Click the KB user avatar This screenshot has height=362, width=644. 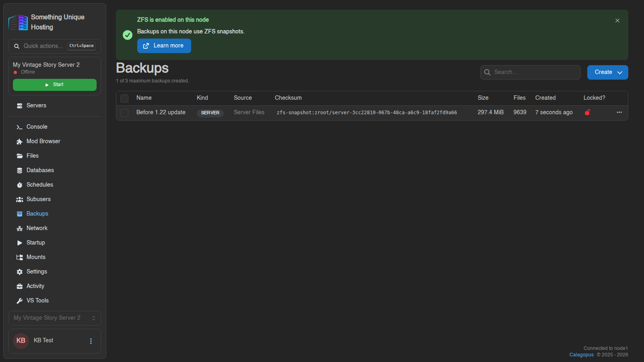21,341
